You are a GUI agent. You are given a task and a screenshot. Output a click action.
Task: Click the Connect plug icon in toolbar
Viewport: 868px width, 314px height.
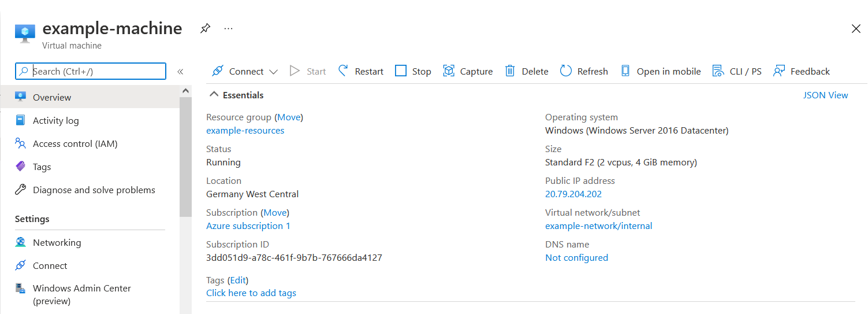pyautogui.click(x=217, y=71)
